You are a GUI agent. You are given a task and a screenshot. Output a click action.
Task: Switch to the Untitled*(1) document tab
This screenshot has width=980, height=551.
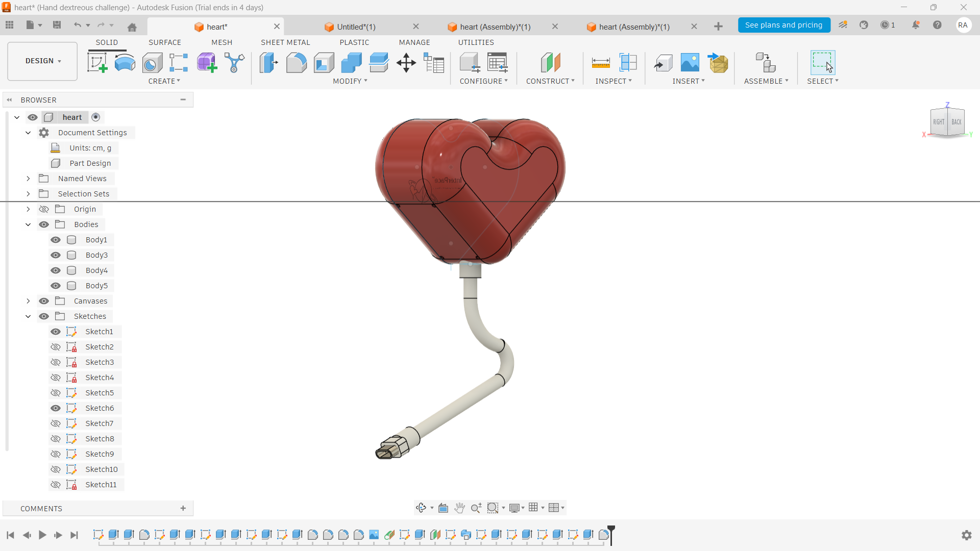[356, 27]
